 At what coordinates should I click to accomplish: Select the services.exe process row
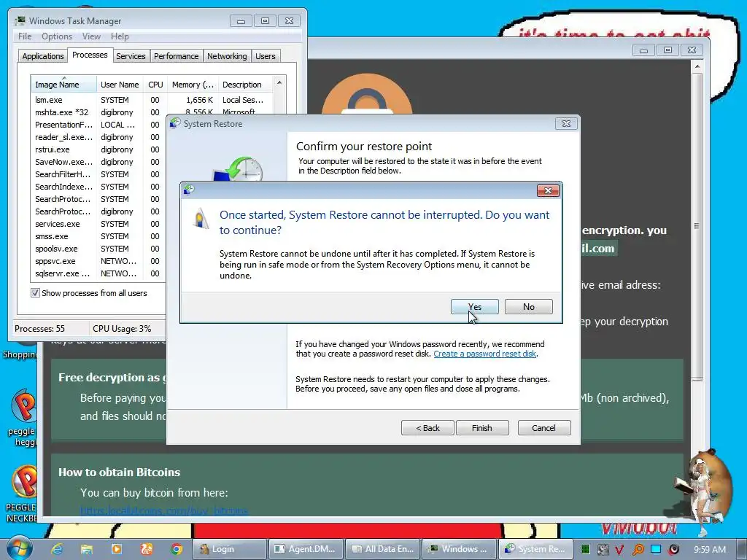click(98, 224)
